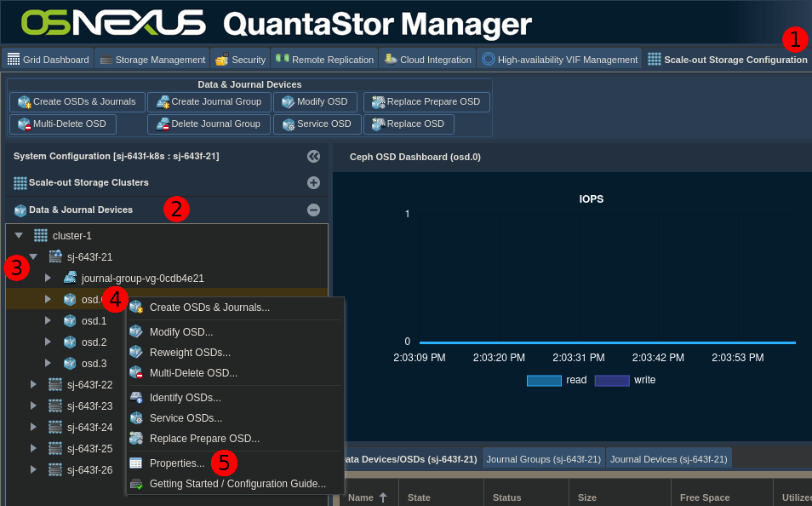
Task: Collapse the Data & Journal Devices section
Action: [x=313, y=210]
